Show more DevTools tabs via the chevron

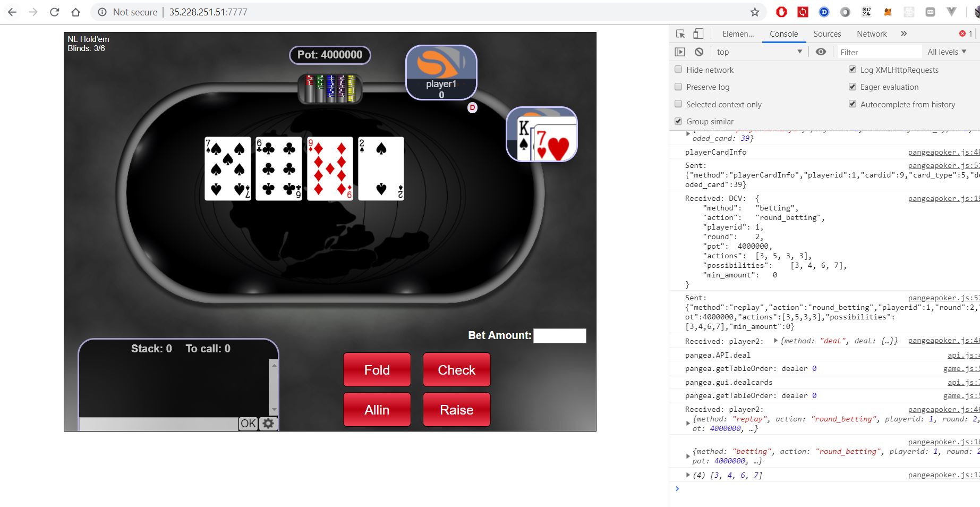(x=904, y=33)
